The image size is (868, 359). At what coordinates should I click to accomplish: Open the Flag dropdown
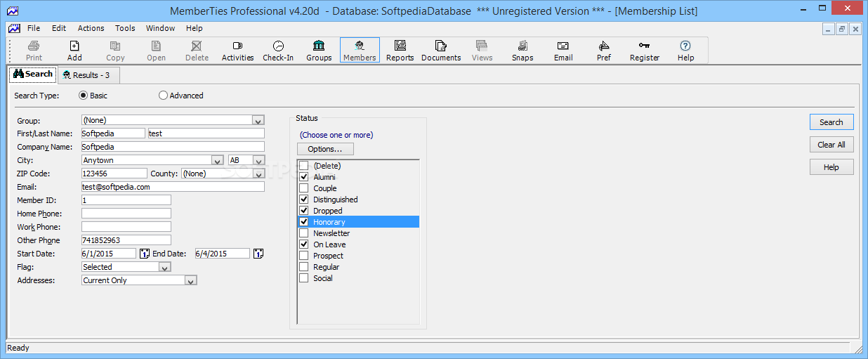164,267
